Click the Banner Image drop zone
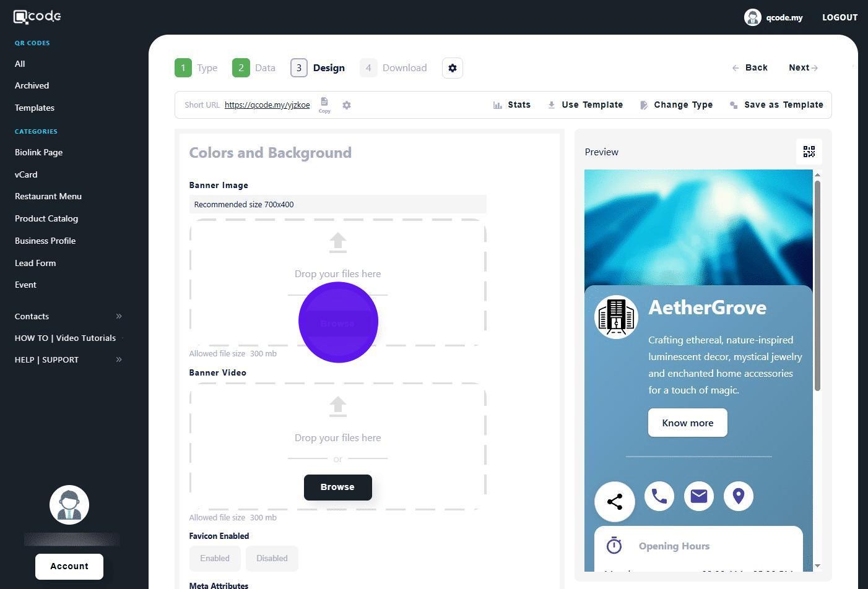This screenshot has width=868, height=589. tap(338, 282)
